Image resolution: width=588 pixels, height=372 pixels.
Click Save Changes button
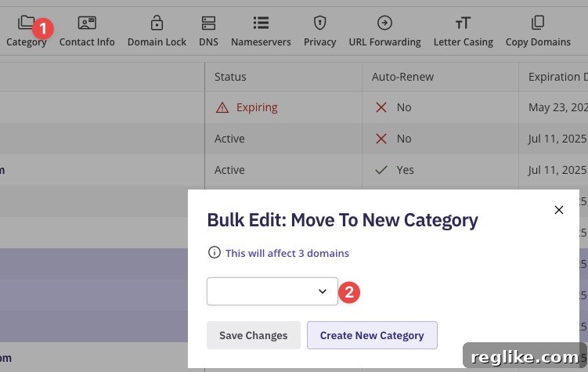click(x=254, y=335)
